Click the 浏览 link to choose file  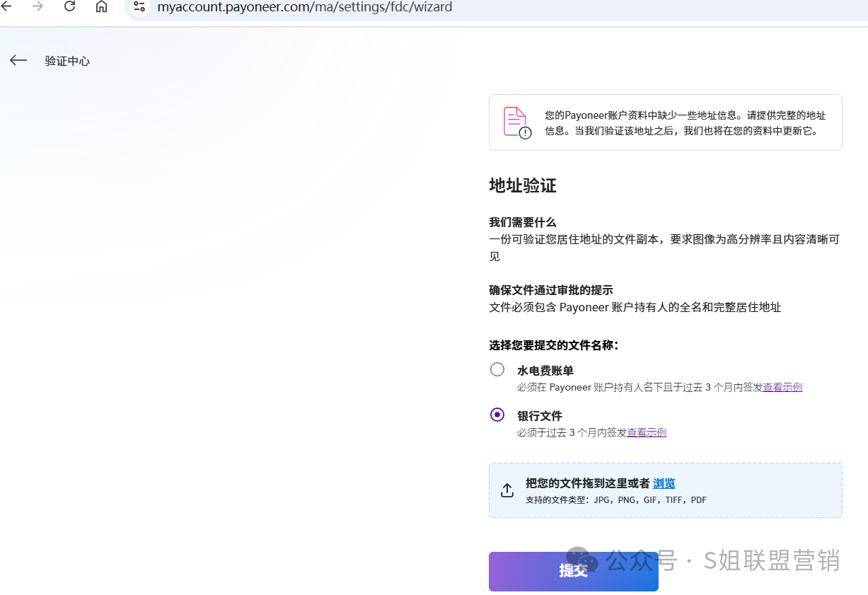pos(664,483)
